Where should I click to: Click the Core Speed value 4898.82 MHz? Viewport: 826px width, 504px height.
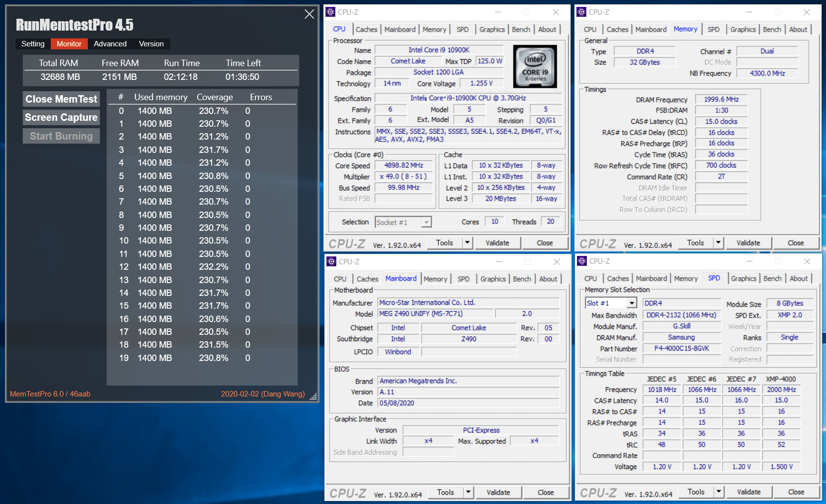click(403, 166)
